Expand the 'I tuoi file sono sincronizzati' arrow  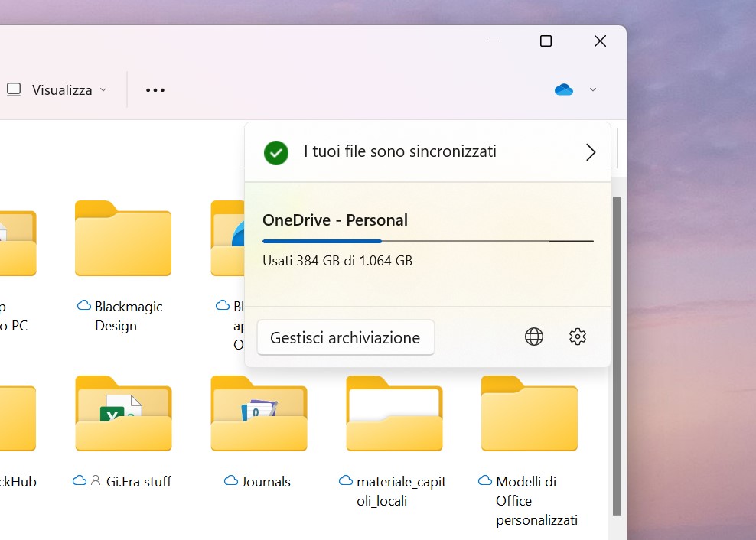(x=591, y=152)
